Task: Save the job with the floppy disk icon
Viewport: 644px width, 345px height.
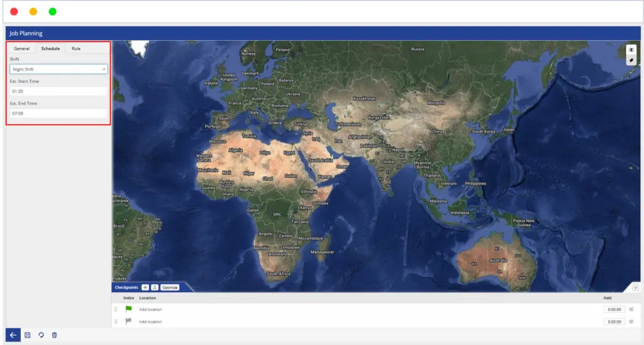Action: [x=28, y=335]
